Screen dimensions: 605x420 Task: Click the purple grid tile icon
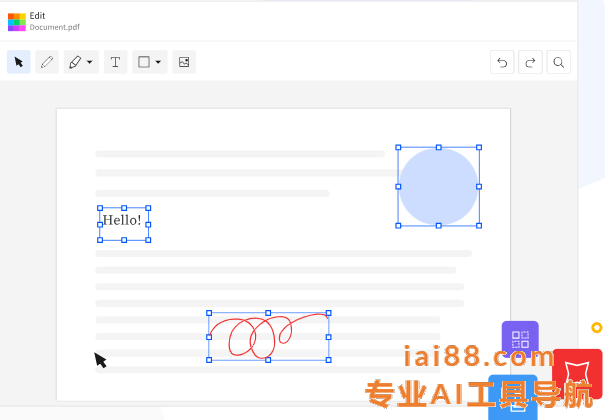(x=520, y=338)
